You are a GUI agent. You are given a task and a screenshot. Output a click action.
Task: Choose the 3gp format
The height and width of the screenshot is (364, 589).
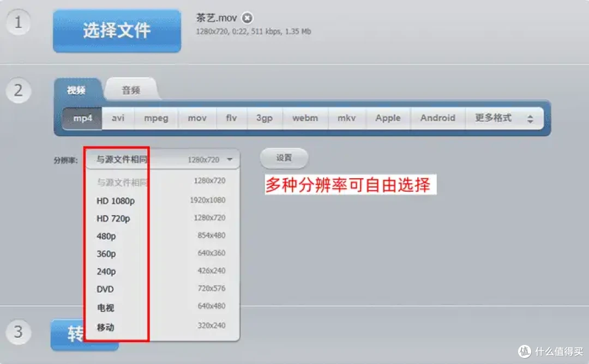(265, 118)
